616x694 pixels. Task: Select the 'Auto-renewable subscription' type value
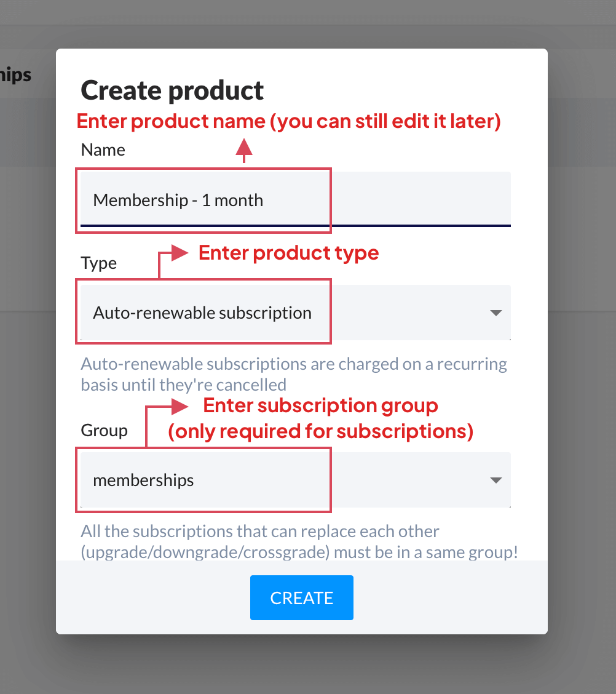click(202, 313)
